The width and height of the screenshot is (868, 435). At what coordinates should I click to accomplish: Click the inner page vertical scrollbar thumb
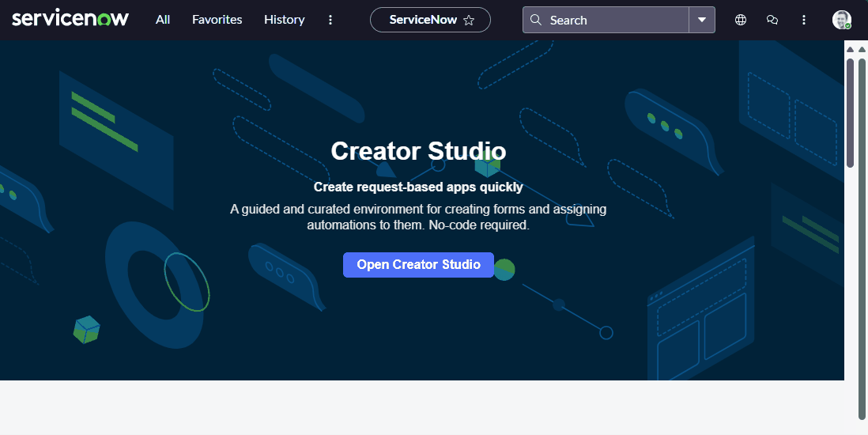[851, 112]
